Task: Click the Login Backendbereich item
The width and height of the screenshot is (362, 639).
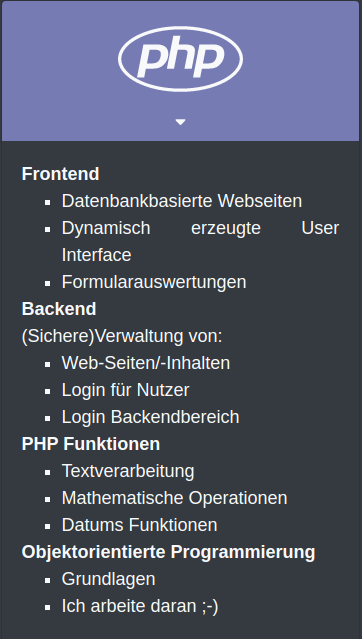Action: (x=150, y=417)
